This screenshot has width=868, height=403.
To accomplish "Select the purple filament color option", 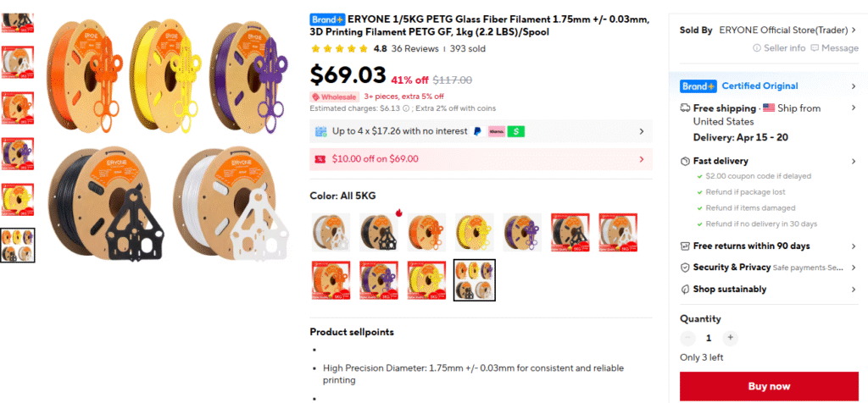I will pyautogui.click(x=522, y=232).
